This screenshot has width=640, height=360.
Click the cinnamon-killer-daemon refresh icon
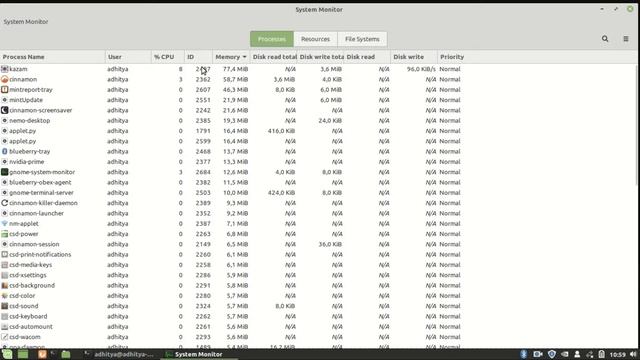(x=4, y=203)
